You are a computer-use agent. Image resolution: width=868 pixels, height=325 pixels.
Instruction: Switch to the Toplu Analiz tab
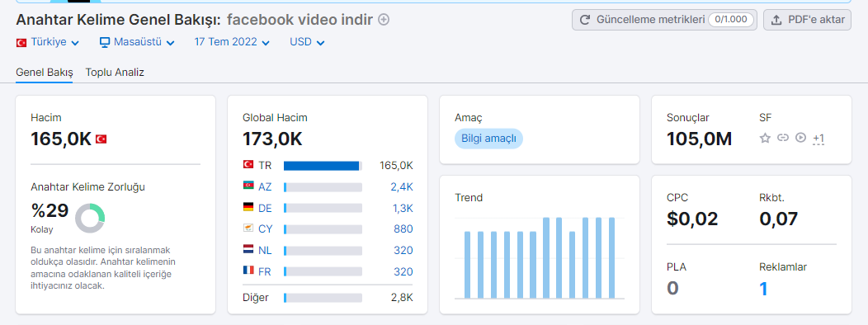pyautogui.click(x=115, y=73)
